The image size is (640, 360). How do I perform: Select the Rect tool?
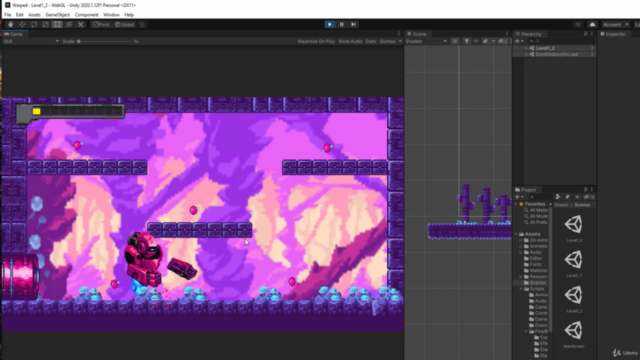pyautogui.click(x=57, y=24)
